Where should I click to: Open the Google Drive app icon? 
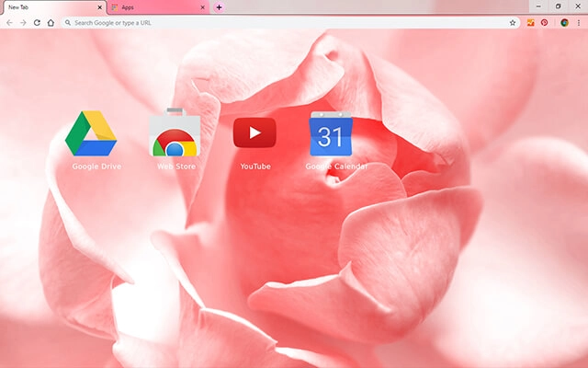[91, 132]
